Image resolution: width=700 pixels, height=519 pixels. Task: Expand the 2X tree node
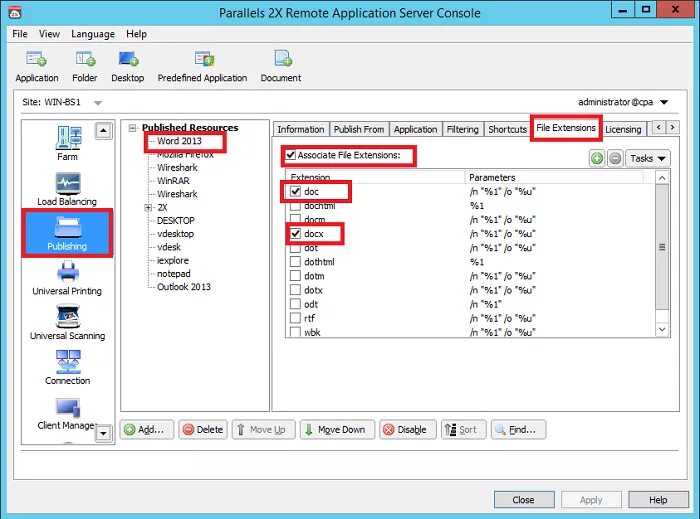pos(148,208)
